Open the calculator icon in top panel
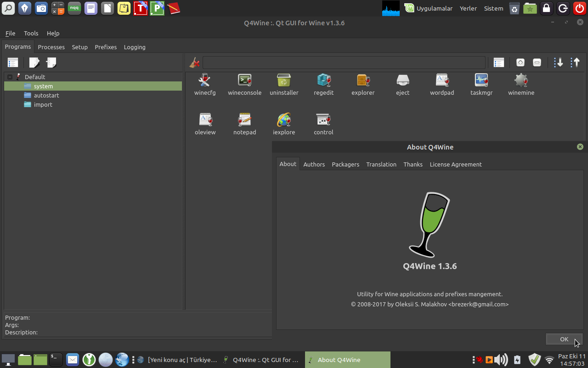 [x=58, y=8]
